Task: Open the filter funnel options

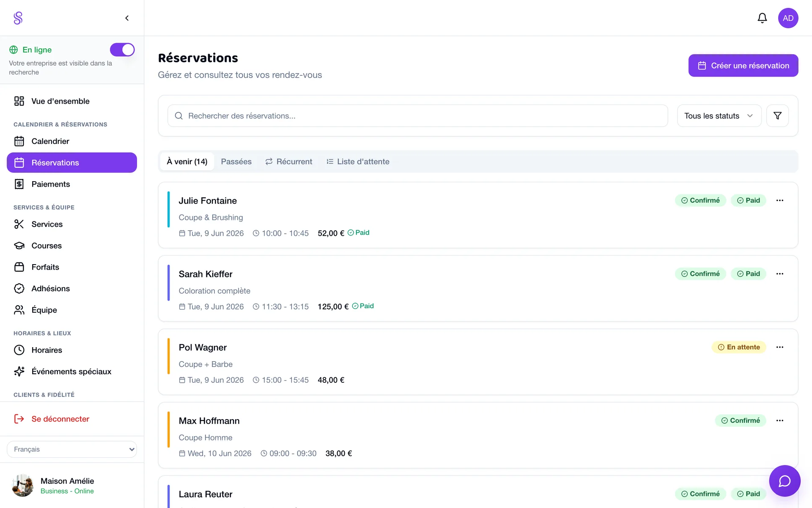Action: point(777,116)
